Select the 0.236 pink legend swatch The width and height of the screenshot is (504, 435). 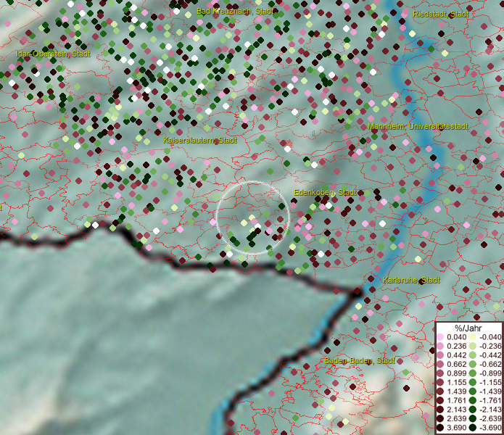[440, 346]
